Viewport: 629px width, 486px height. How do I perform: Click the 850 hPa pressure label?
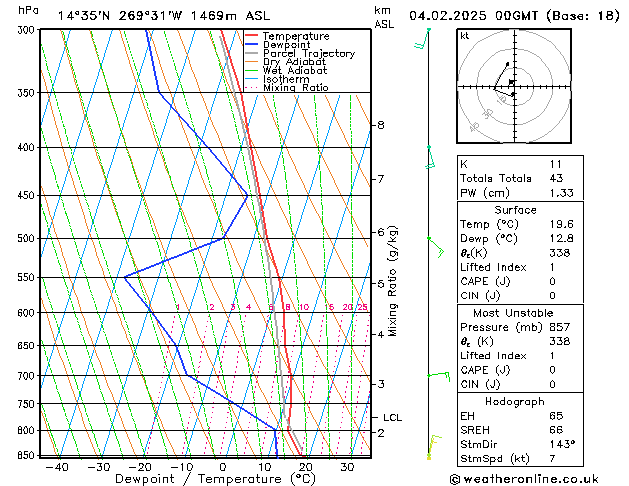(x=28, y=455)
